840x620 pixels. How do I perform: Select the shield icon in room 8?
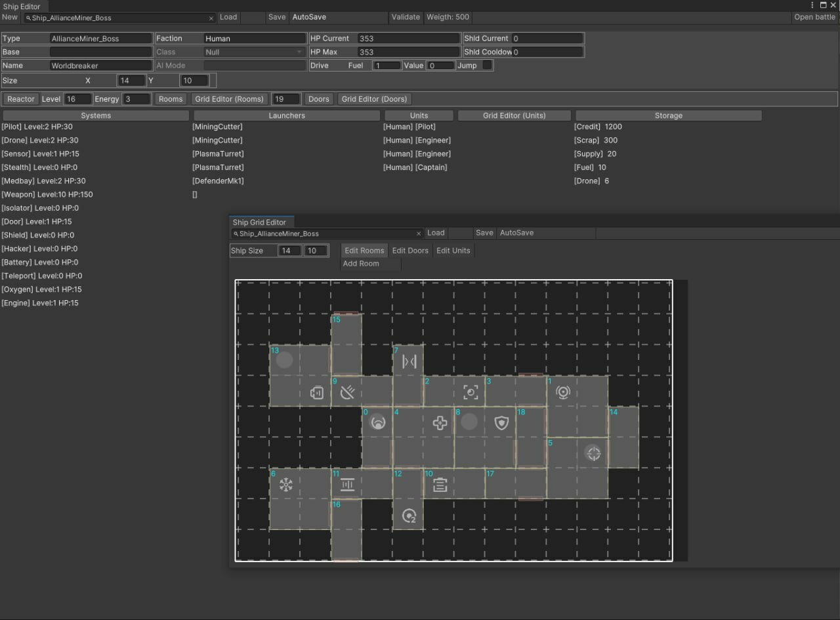point(501,423)
